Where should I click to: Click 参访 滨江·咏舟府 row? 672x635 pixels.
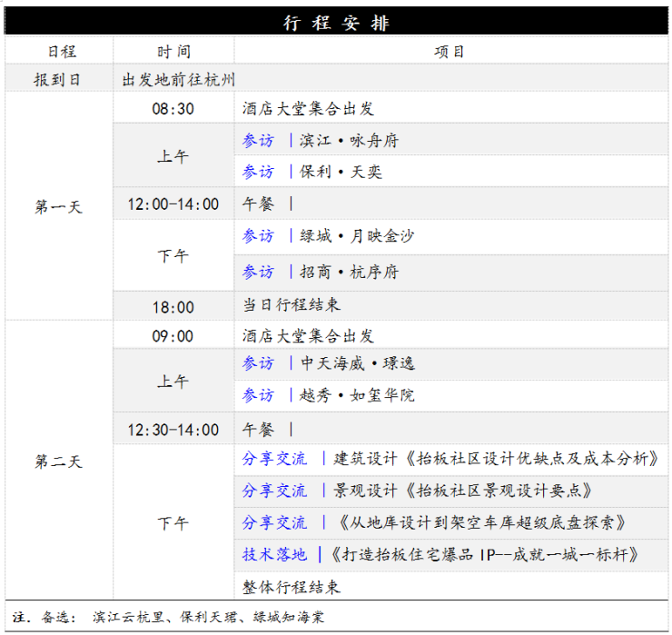pyautogui.click(x=450, y=139)
